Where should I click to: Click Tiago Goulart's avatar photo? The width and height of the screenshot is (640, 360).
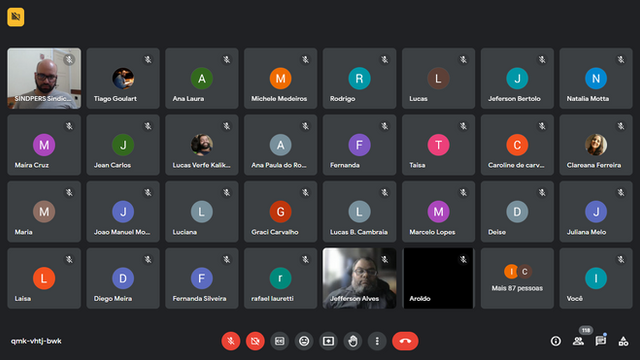click(x=123, y=78)
